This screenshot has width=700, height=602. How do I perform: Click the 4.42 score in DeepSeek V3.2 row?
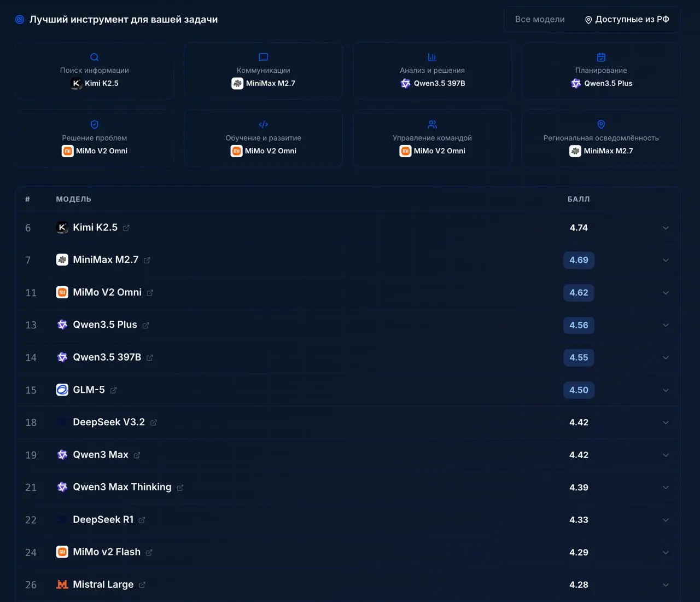[x=579, y=422]
